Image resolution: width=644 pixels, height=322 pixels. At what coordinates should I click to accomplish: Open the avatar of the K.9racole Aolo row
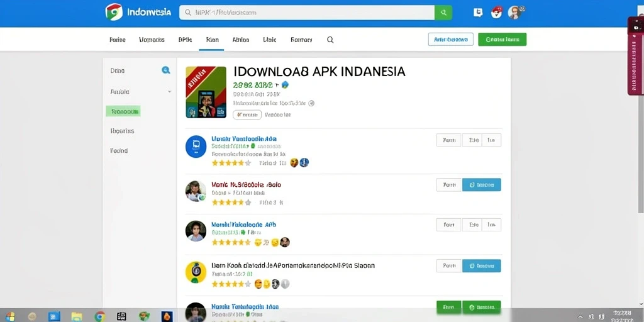point(196,191)
